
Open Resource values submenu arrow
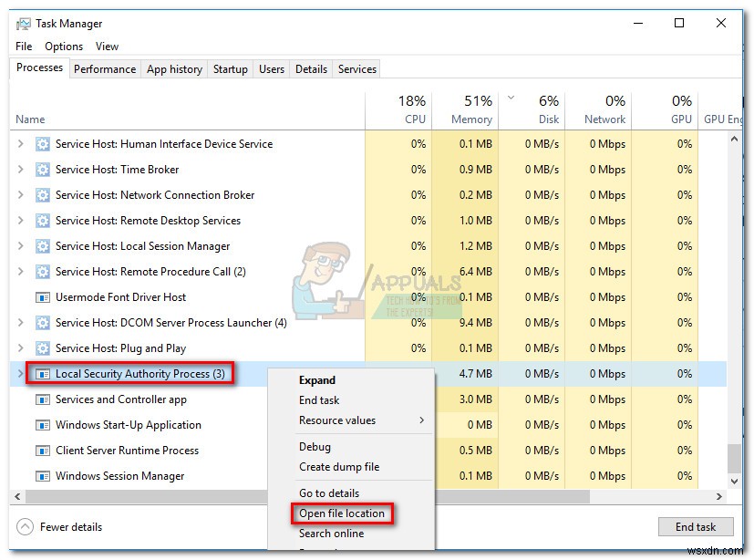(x=422, y=420)
